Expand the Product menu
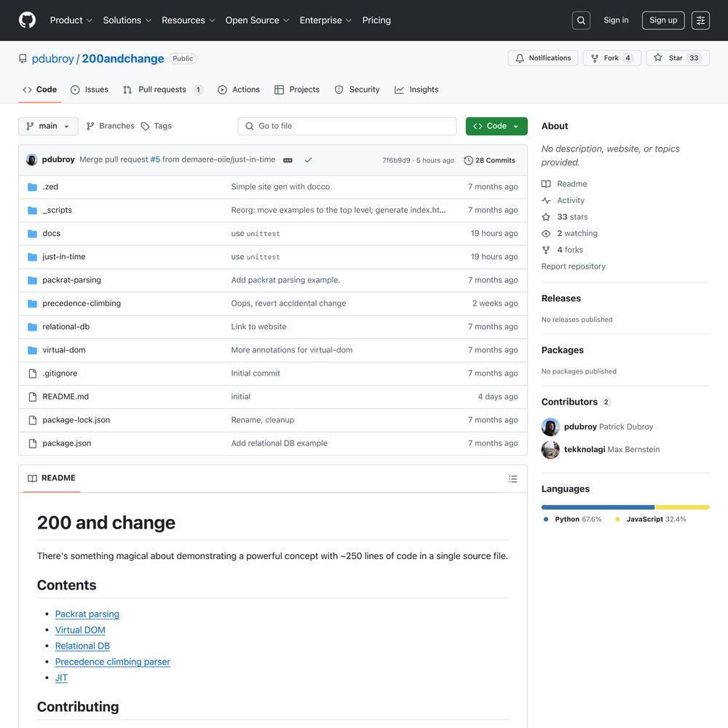 [71, 20]
